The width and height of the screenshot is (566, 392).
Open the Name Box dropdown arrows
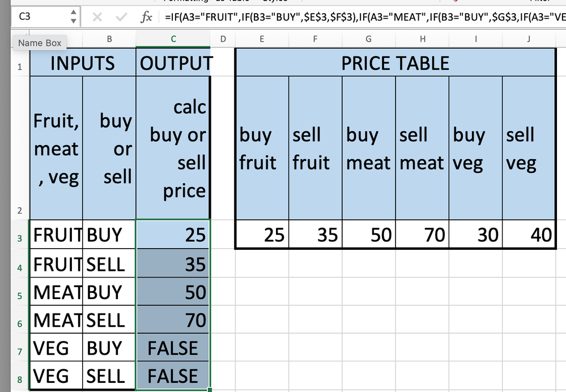point(74,17)
